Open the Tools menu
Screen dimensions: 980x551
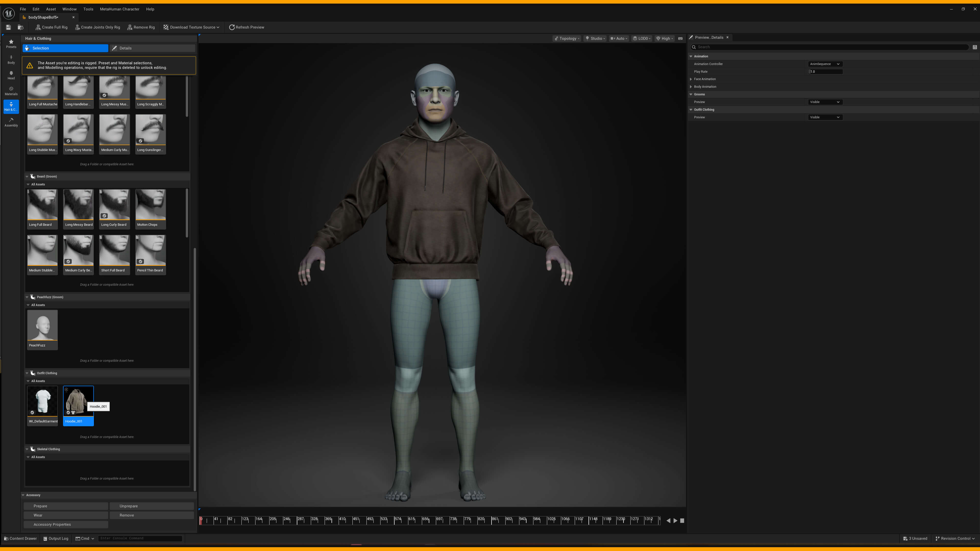[x=88, y=9]
